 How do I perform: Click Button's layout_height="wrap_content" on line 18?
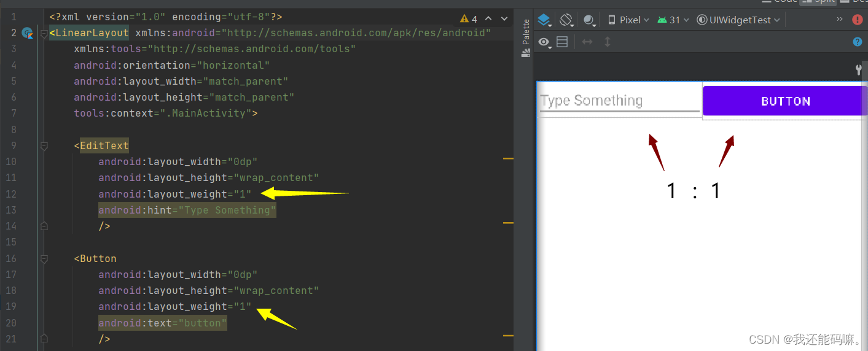[209, 290]
